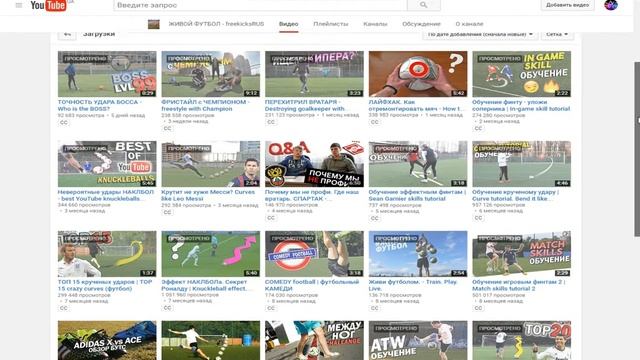Click CC badge under ЛАЙФХАК video
640x360 pixels.
pos(375,122)
